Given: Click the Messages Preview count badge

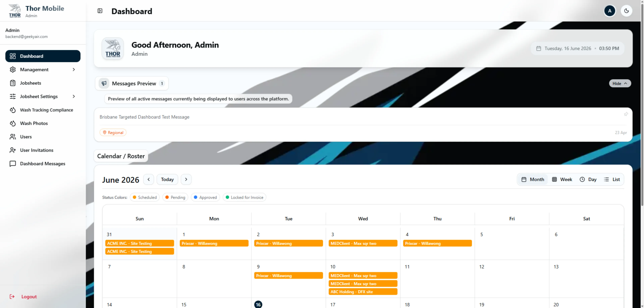Looking at the screenshot, I should 162,83.
